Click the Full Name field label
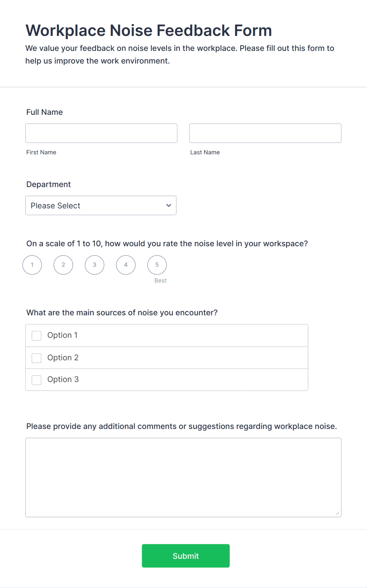The width and height of the screenshot is (367, 588). (x=45, y=112)
